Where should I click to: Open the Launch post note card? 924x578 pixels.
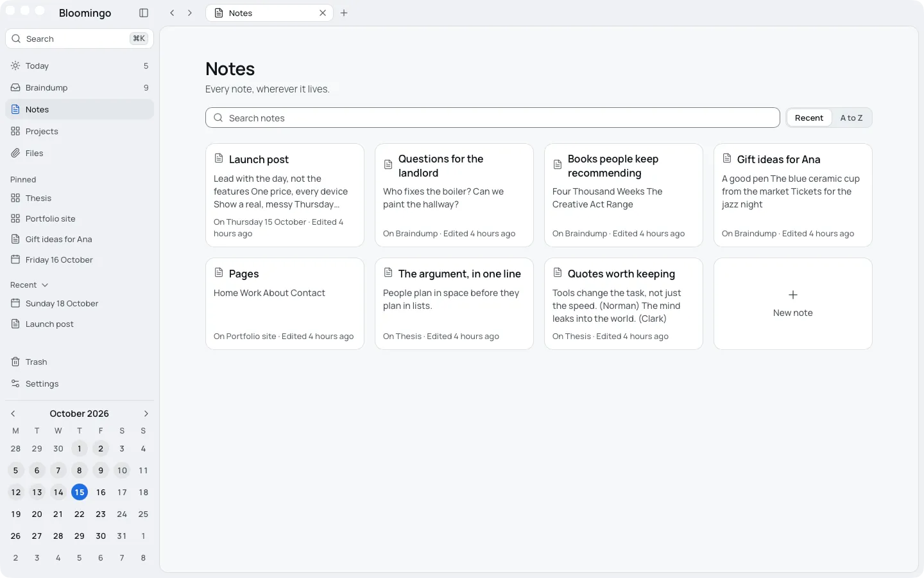(285, 195)
